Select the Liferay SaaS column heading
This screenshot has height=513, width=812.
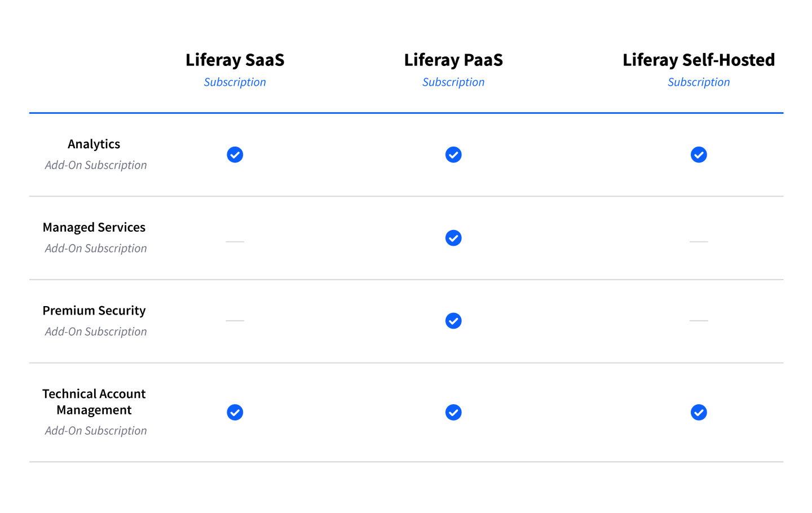[x=235, y=60]
